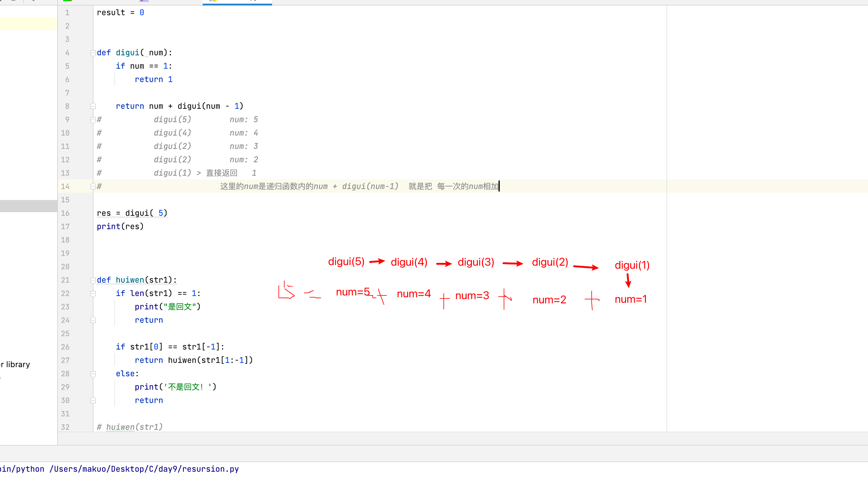
Task: Click fold end marker at line 8
Action: pyautogui.click(x=93, y=106)
